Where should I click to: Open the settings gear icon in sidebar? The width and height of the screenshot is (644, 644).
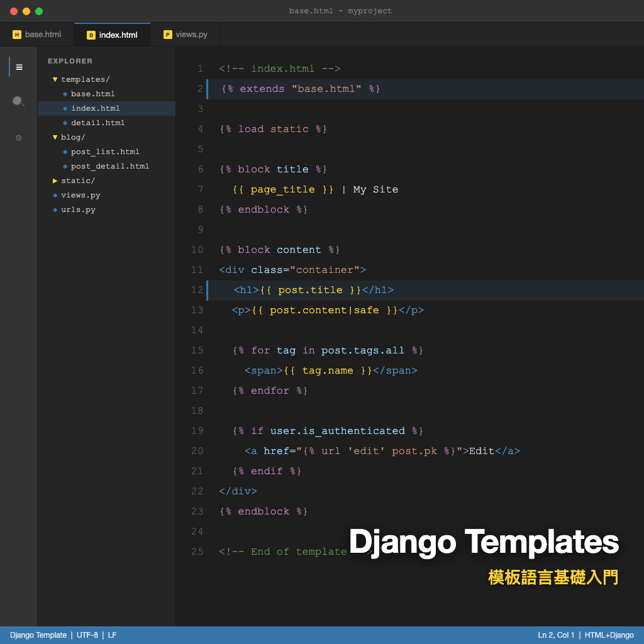[x=18, y=138]
